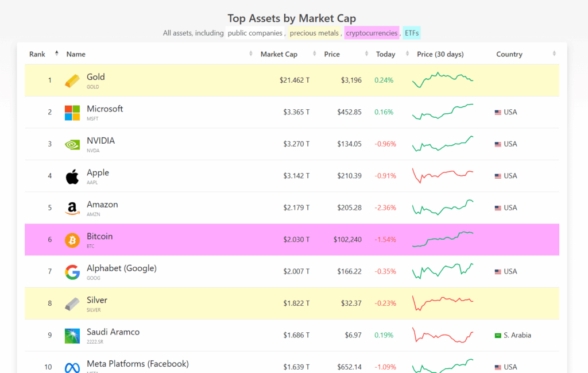Click the Microsoft logo icon
The image size is (588, 373).
[72, 113]
